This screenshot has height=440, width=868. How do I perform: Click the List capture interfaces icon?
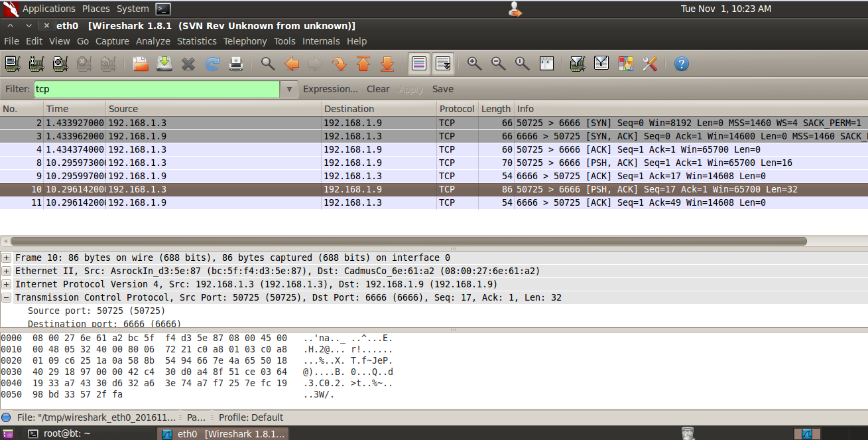point(13,64)
